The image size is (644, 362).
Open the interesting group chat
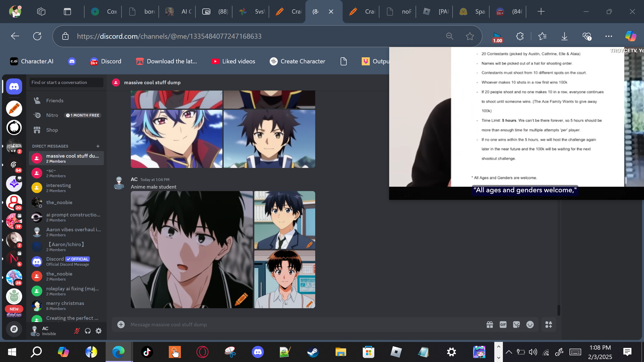point(66,188)
